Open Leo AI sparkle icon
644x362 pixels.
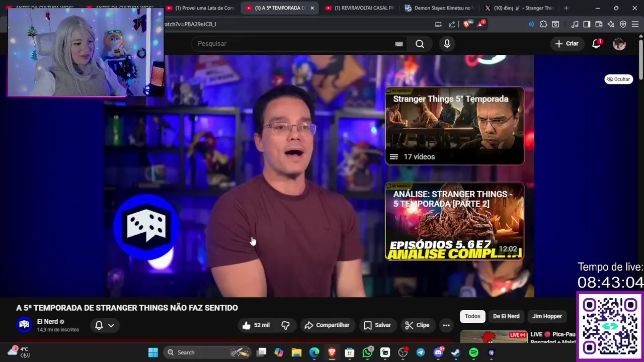click(x=611, y=24)
